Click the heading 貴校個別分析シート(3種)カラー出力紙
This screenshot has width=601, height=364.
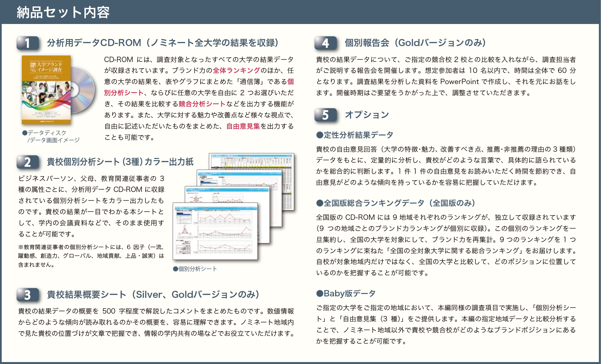(120, 162)
